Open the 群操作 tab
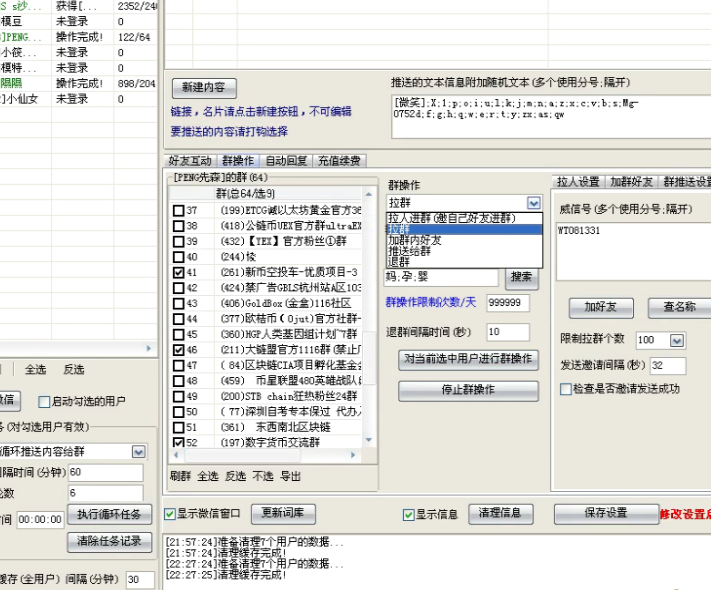Viewport: 711px width, 590px height. (x=238, y=161)
